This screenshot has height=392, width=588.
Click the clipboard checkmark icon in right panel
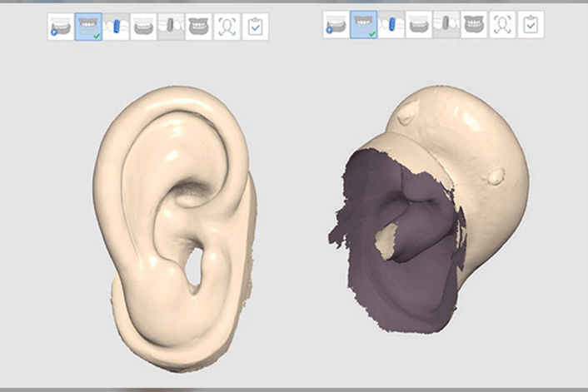(x=531, y=26)
